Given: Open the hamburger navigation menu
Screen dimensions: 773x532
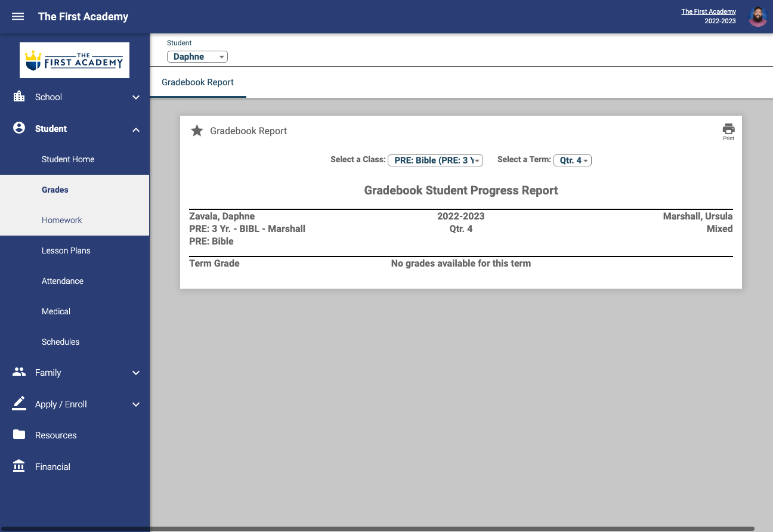Looking at the screenshot, I should click(x=18, y=17).
